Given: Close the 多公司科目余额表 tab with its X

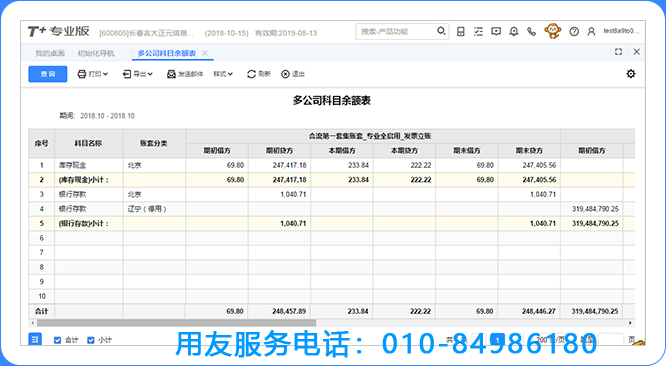Looking at the screenshot, I should pyautogui.click(x=205, y=53).
